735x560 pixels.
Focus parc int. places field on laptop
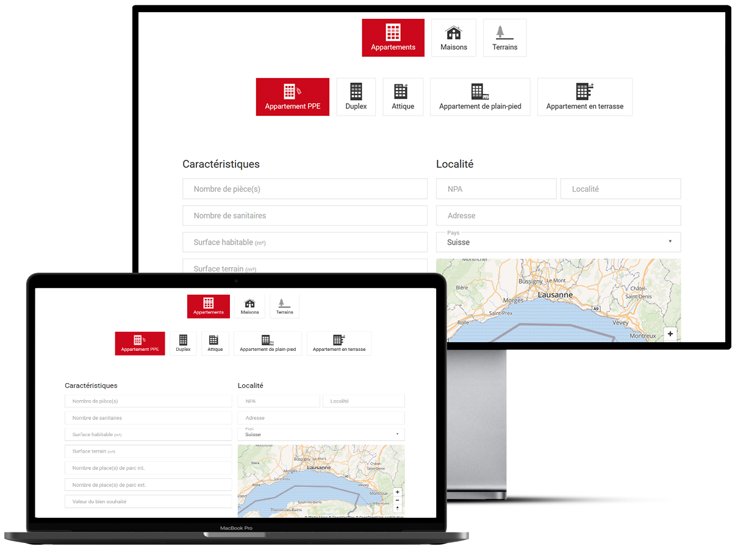tap(148, 468)
